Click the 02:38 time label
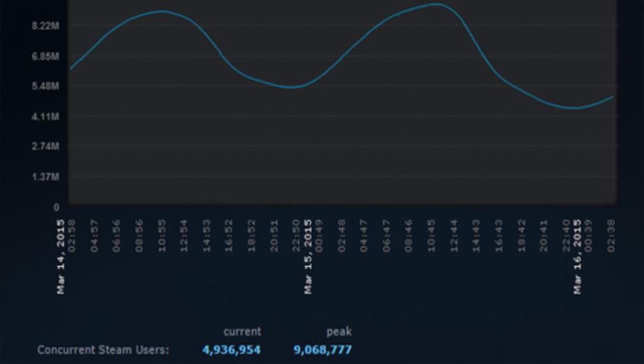The image size is (644, 364). (610, 236)
